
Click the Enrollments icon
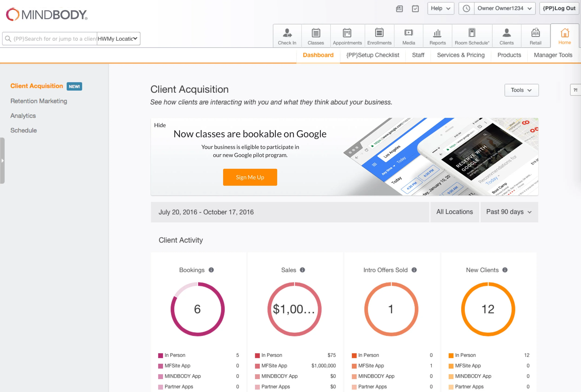(x=379, y=36)
